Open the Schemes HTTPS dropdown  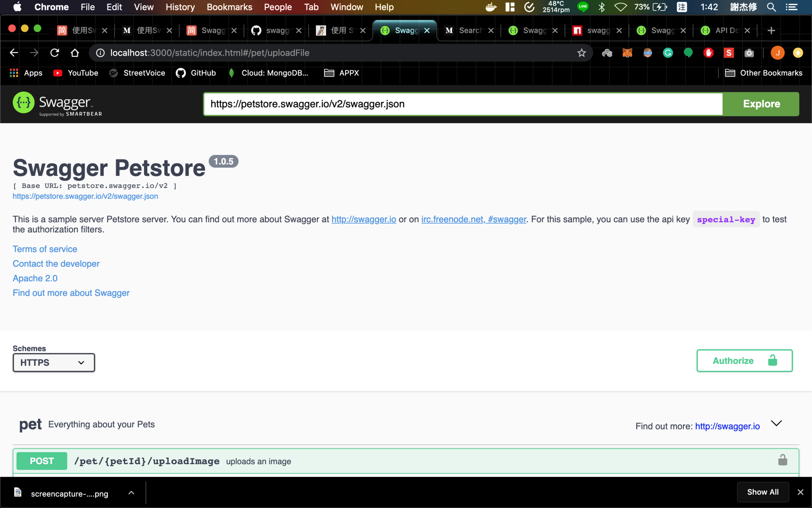tap(54, 362)
